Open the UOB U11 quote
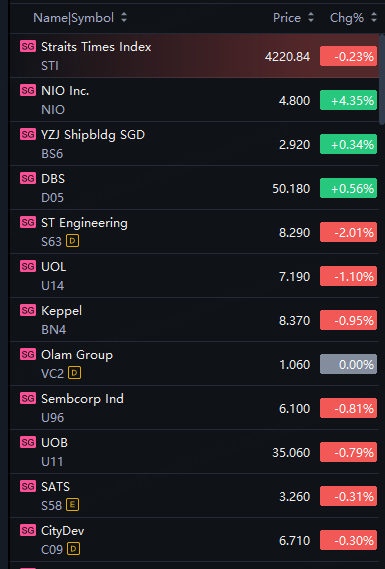The image size is (385, 569). click(194, 452)
